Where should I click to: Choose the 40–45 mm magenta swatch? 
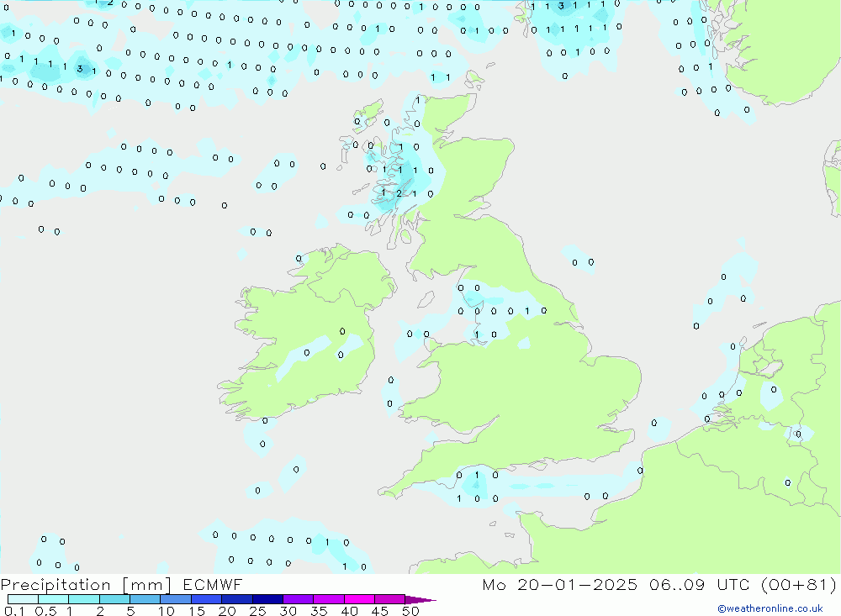pos(359,599)
